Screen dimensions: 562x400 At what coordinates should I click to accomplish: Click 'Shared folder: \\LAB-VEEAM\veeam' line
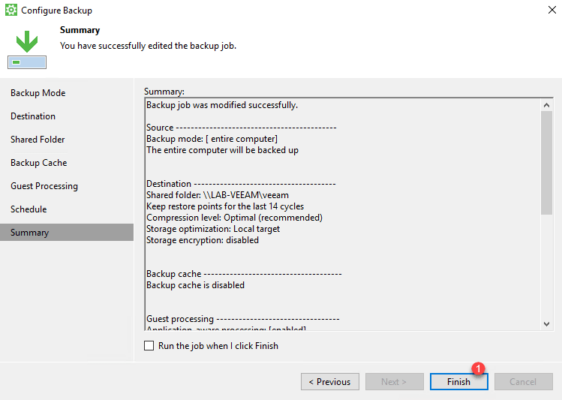point(218,195)
